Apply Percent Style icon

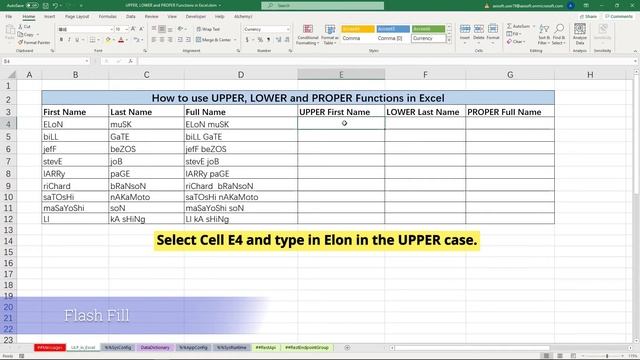click(260, 40)
